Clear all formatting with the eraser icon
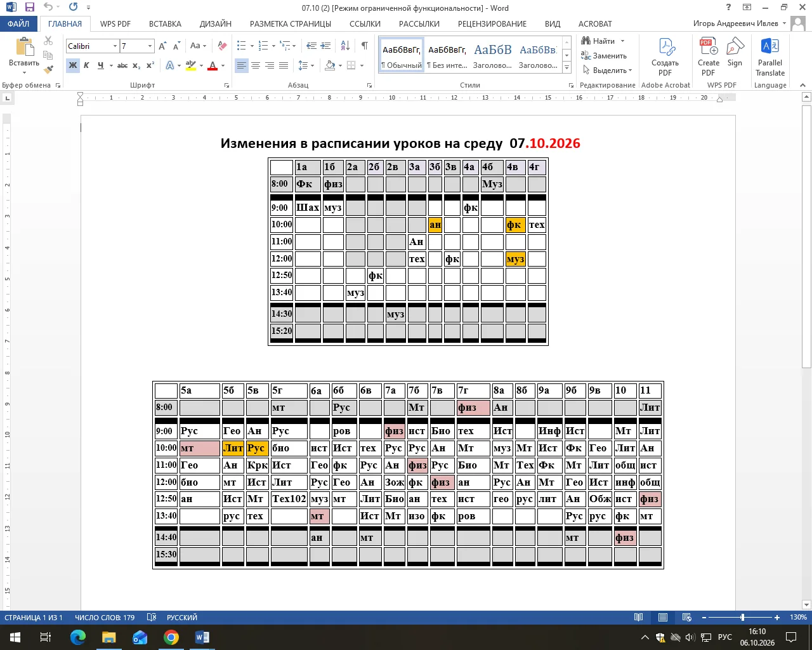The width and height of the screenshot is (812, 650). click(x=222, y=46)
